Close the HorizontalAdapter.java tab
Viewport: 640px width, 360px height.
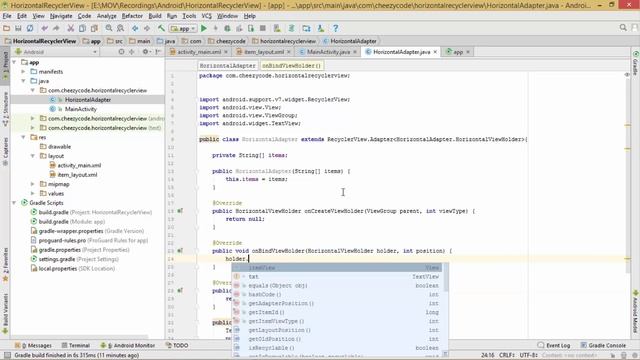click(435, 52)
